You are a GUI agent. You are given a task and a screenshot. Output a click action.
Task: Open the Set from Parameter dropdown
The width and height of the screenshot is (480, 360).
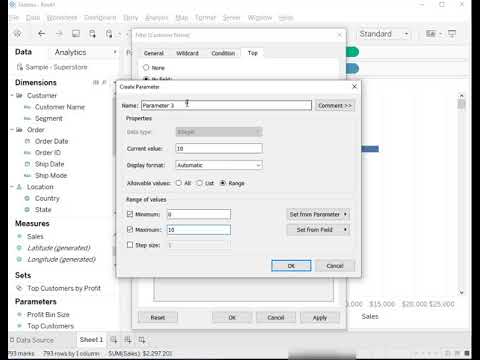click(318, 214)
